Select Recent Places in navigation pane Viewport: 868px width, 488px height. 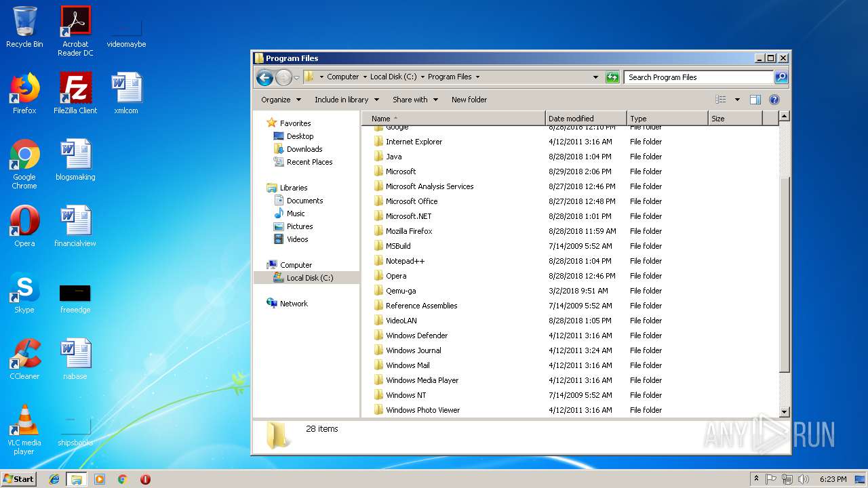pyautogui.click(x=309, y=162)
